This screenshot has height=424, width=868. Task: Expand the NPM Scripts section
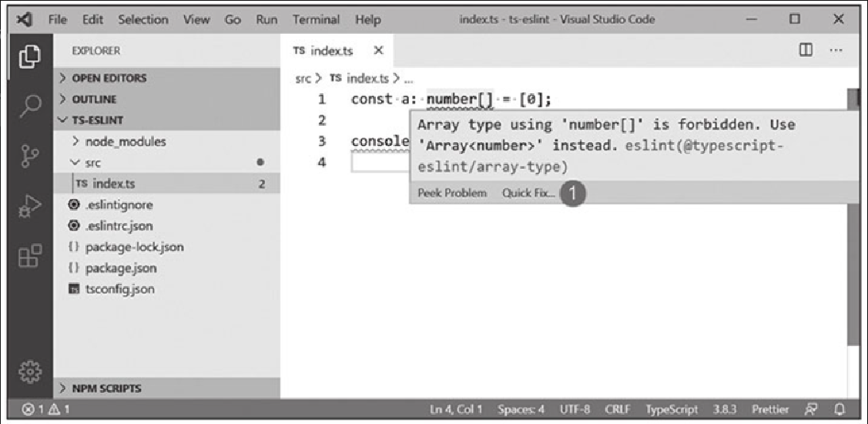click(x=166, y=388)
